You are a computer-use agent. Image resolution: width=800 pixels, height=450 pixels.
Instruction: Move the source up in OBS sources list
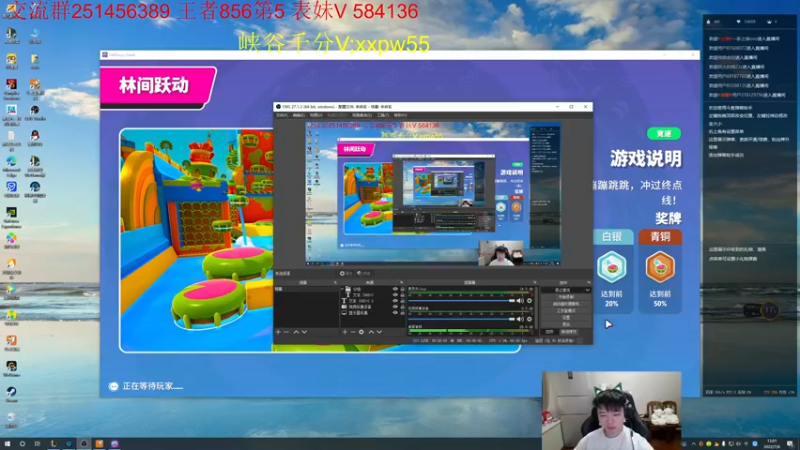click(371, 332)
